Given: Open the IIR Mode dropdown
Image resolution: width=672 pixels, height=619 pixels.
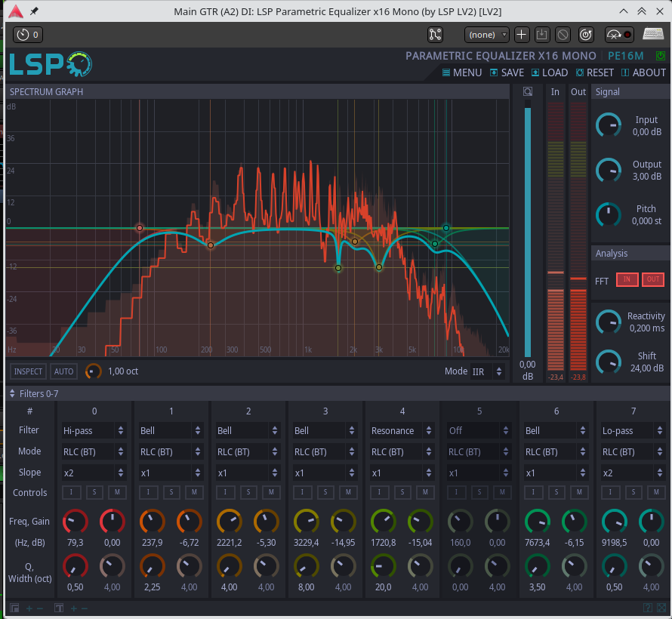Looking at the screenshot, I should pyautogui.click(x=487, y=371).
